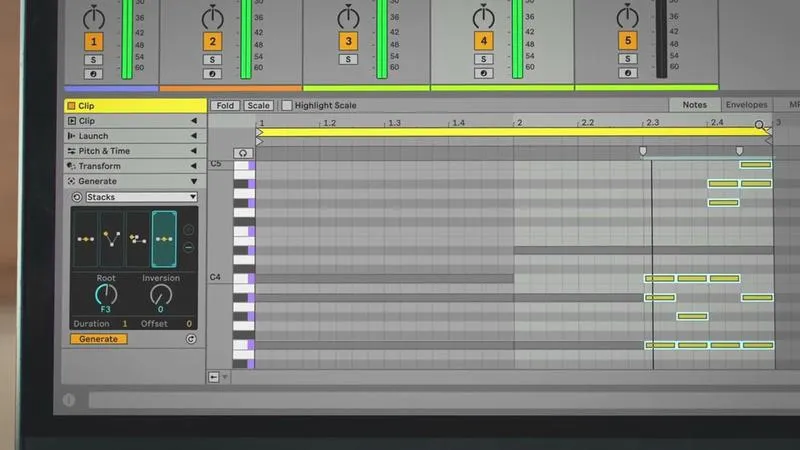Click track 5 pan knob
Image resolution: width=800 pixels, height=450 pixels.
click(x=628, y=17)
